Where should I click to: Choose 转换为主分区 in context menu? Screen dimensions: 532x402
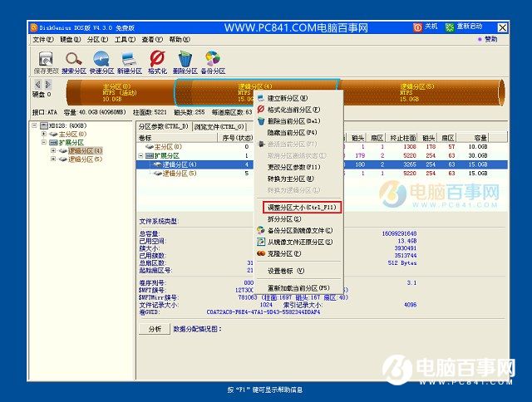(299, 179)
